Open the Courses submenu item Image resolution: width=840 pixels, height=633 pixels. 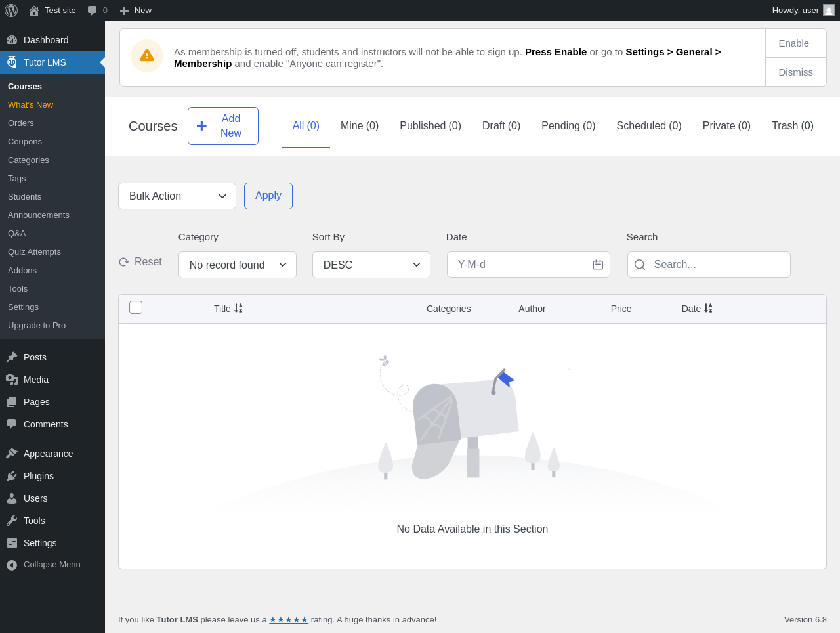(25, 87)
